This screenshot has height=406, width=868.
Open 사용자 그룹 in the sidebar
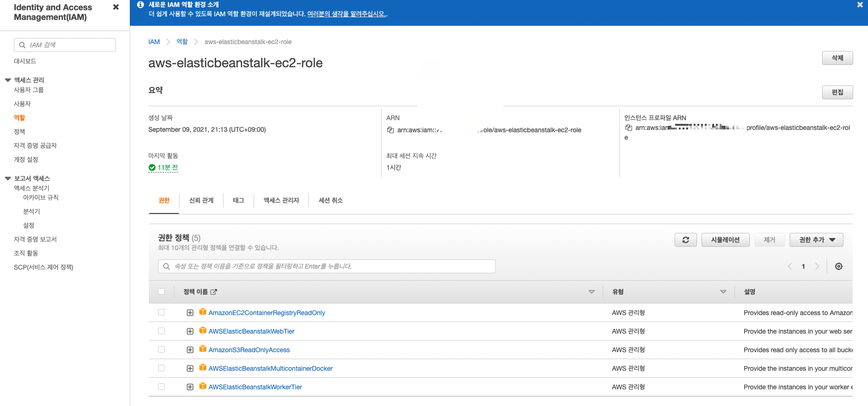pyautogui.click(x=29, y=90)
